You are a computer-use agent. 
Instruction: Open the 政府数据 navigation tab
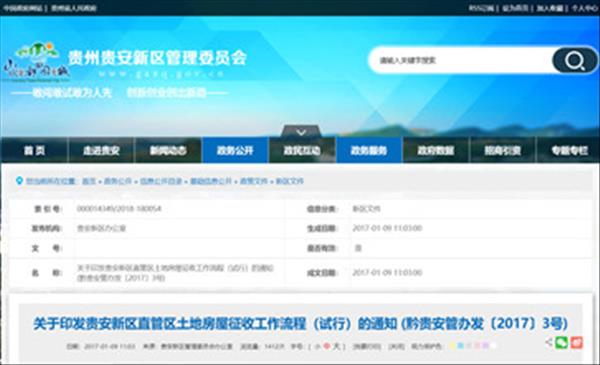click(436, 150)
